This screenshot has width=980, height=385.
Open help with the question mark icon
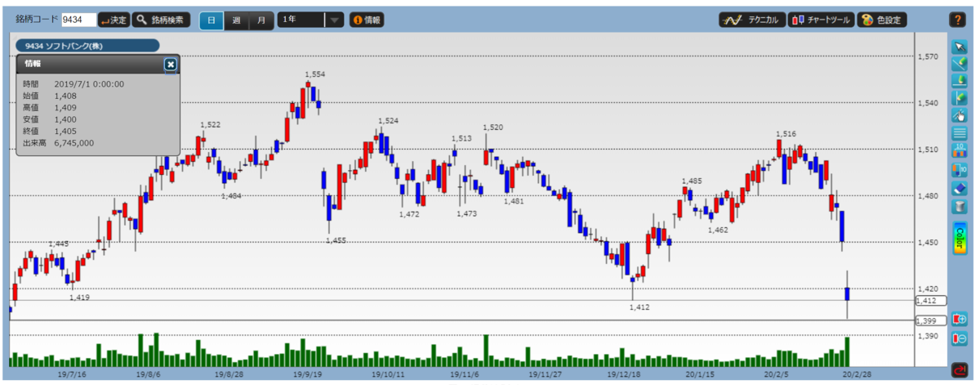click(957, 20)
